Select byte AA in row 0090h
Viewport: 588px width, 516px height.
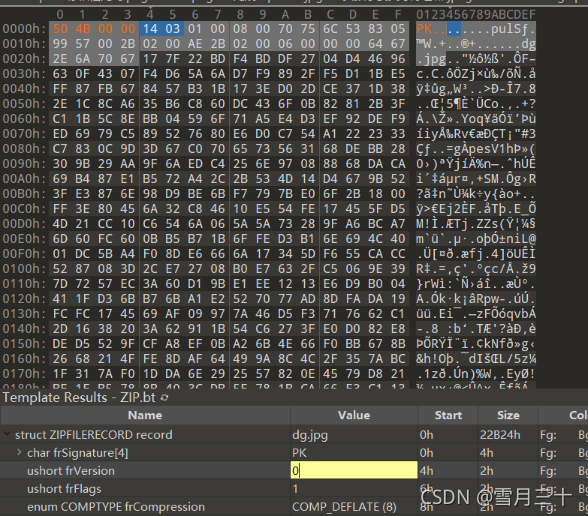[128, 164]
